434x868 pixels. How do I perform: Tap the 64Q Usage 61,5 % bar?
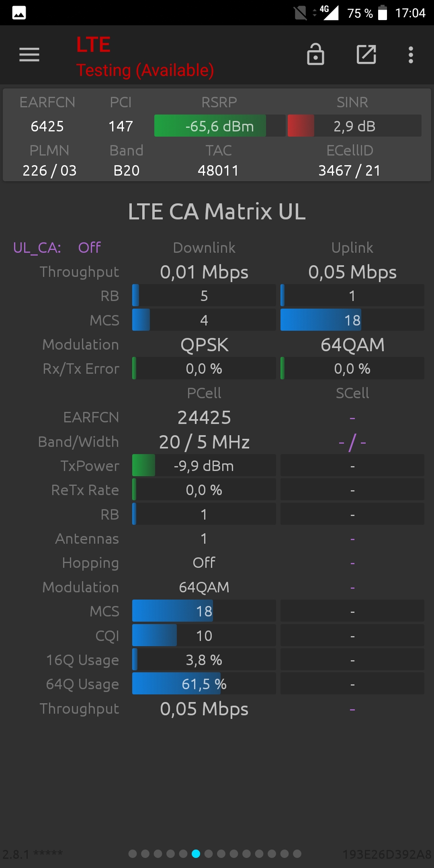[204, 684]
